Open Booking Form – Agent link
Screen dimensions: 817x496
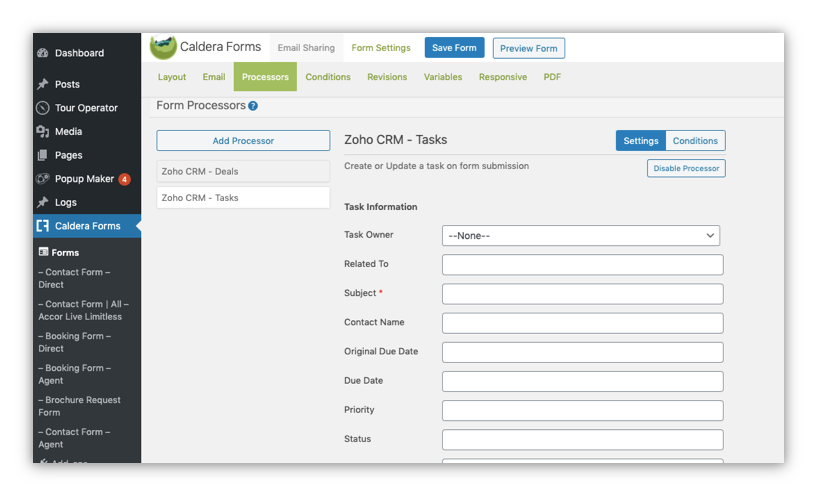[x=75, y=374]
